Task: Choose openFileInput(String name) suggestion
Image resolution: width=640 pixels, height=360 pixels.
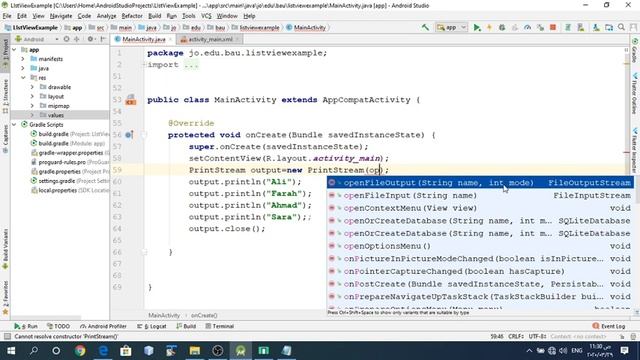Action: point(480,196)
